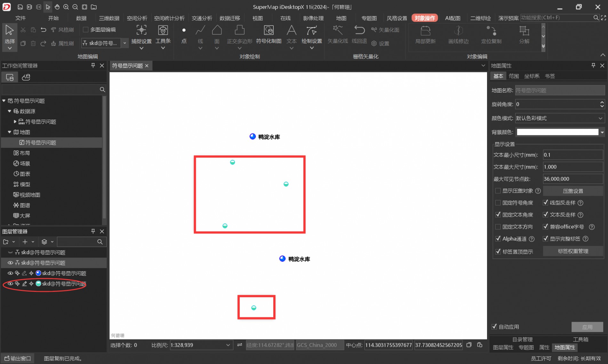
Task: Toggle line type anti-aliasing checkbox
Action: pyautogui.click(x=546, y=202)
